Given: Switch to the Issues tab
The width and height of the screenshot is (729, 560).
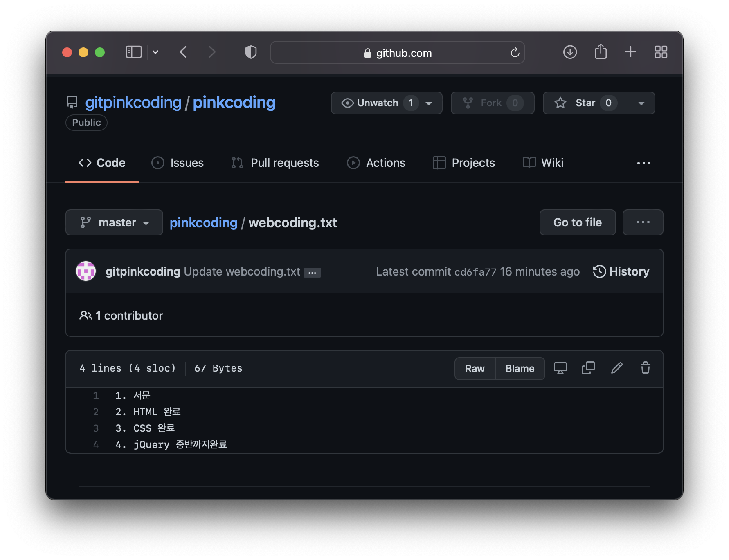Looking at the screenshot, I should pos(178,163).
